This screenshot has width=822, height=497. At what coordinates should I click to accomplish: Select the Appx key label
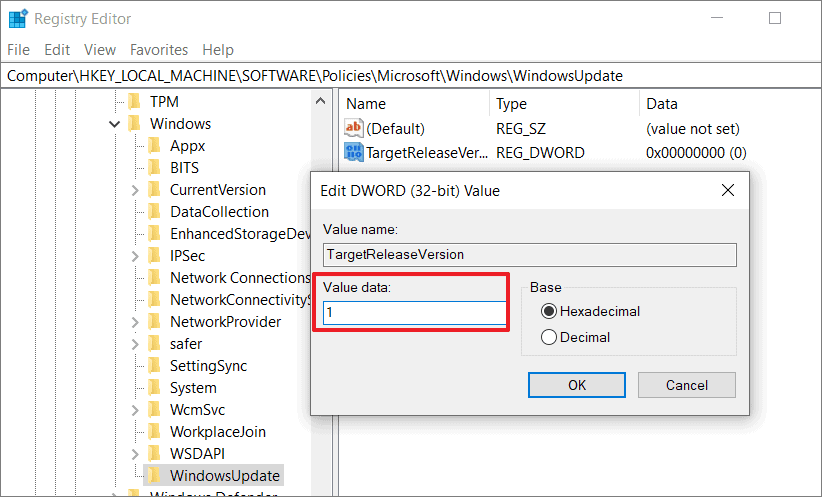coord(187,146)
